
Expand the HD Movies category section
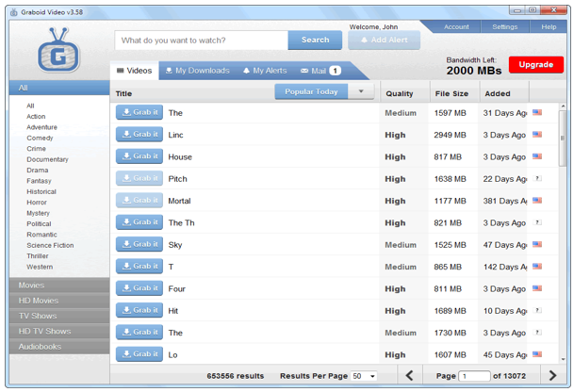57,301
